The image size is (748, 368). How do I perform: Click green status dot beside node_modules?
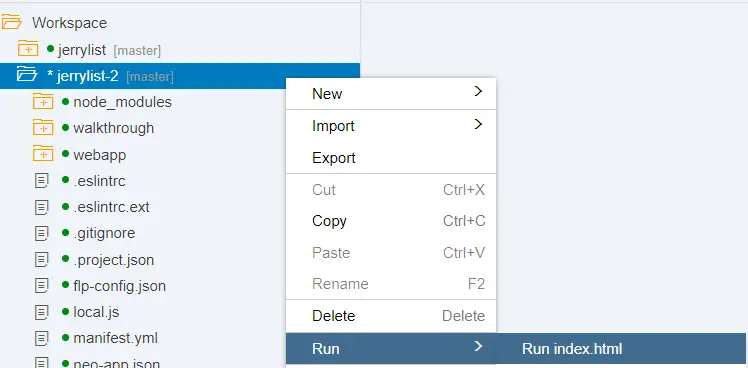click(66, 101)
